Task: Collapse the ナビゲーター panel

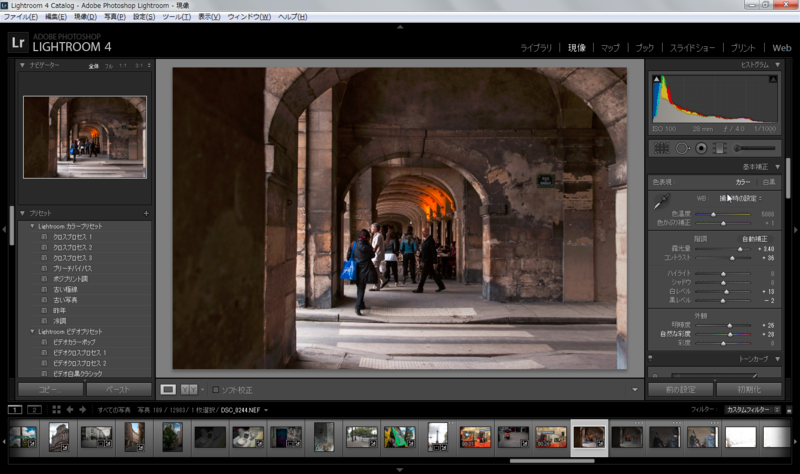Action: click(x=22, y=65)
